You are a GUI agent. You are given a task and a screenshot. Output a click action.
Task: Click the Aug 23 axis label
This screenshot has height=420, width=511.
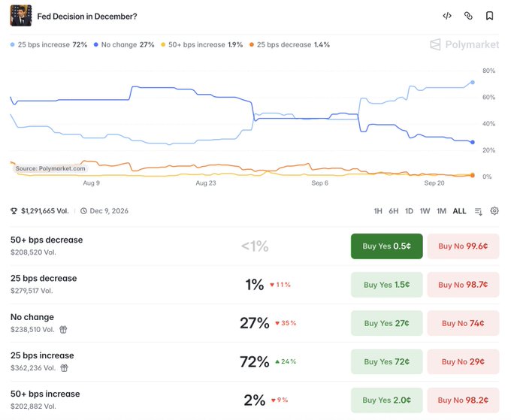coord(206,183)
